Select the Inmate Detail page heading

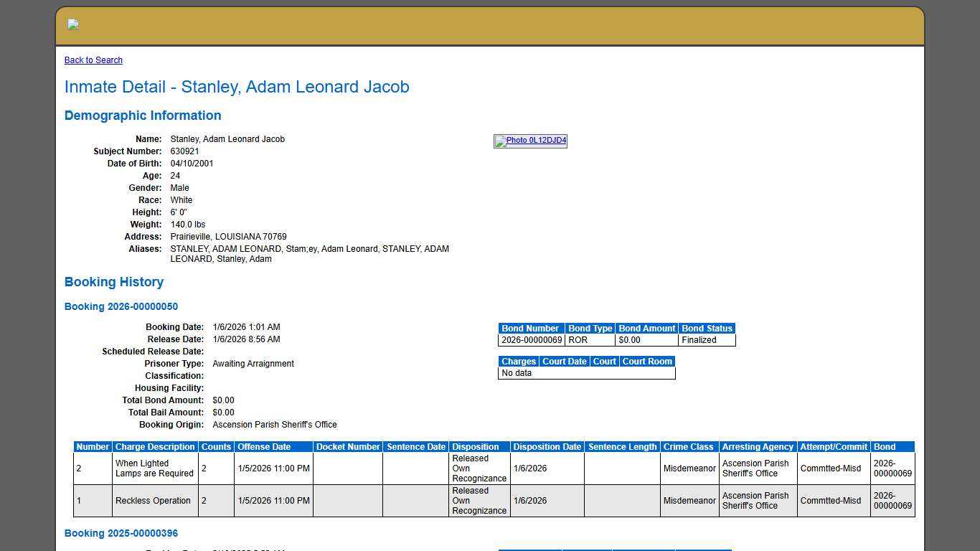coord(237,87)
